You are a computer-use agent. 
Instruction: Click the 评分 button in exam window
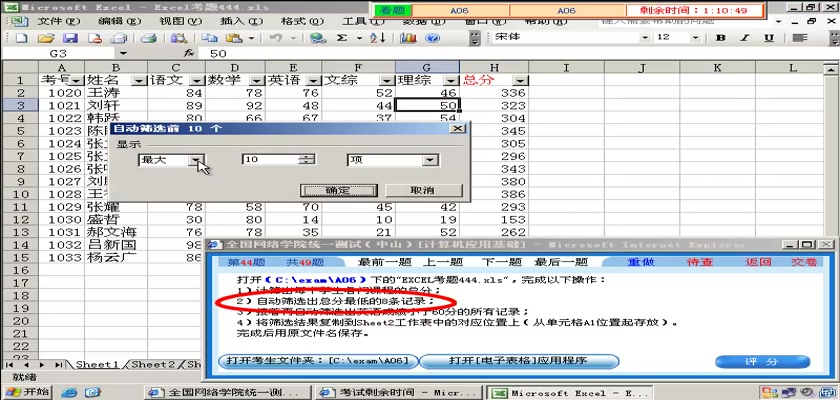pos(762,361)
